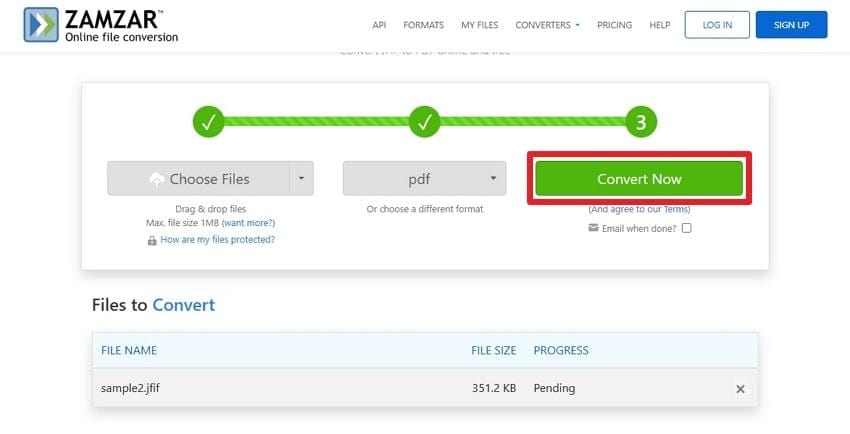The height and width of the screenshot is (434, 850).
Task: Click the FILE SIZE column header
Action: (x=494, y=351)
